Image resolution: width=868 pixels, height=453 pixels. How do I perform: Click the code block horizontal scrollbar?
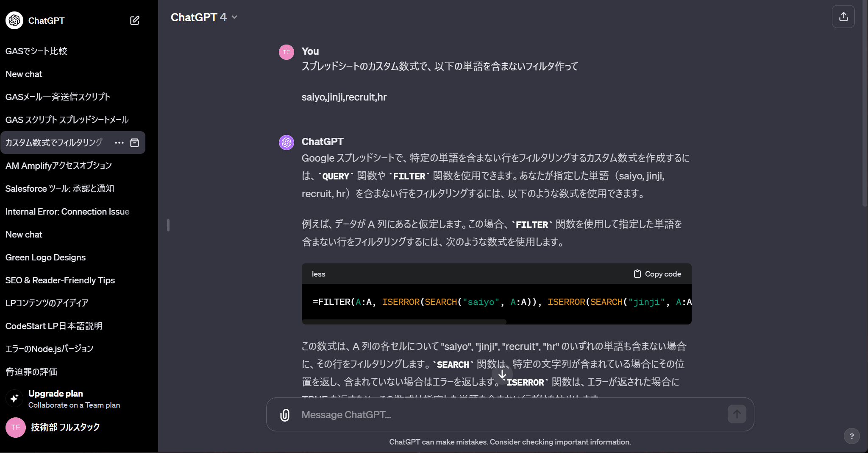404,322
